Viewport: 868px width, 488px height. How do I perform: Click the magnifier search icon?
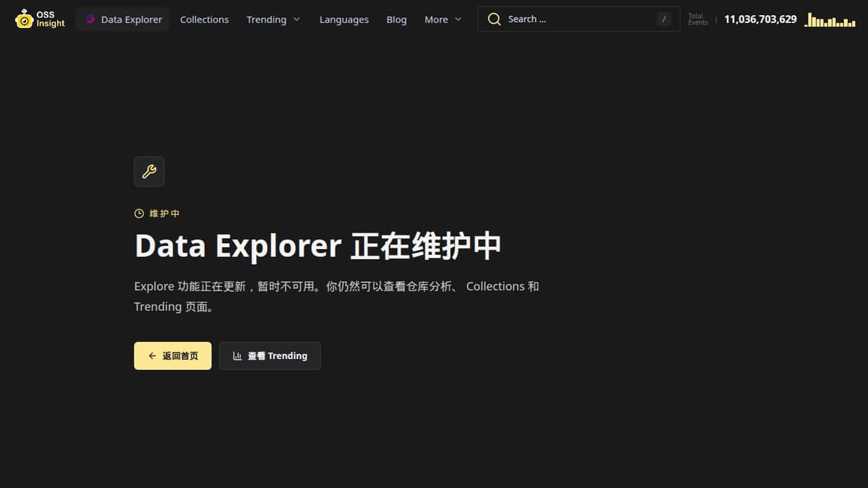494,20
